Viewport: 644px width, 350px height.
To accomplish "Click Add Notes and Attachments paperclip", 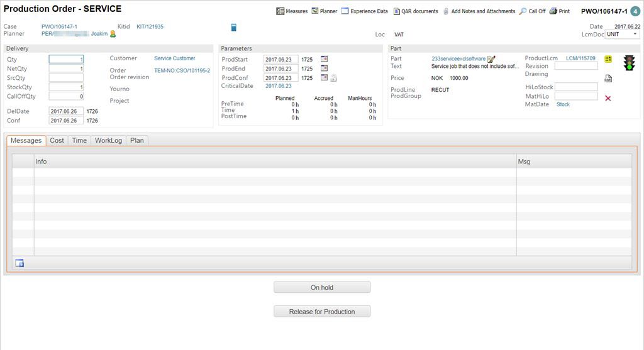I will point(446,11).
